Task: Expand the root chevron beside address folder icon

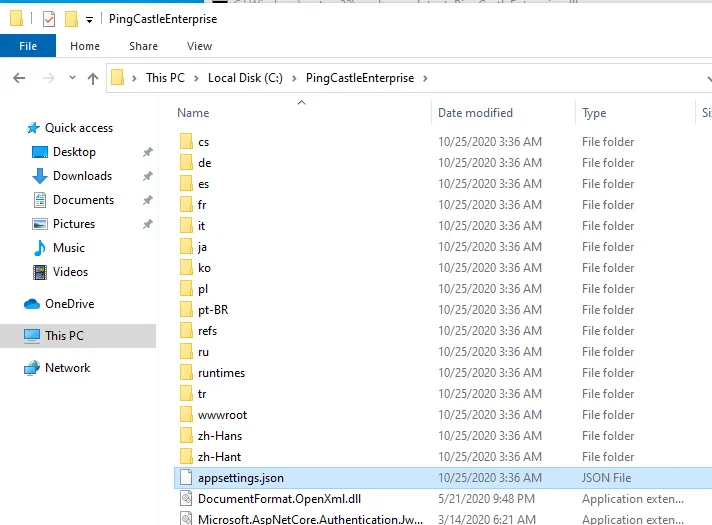Action: [134, 79]
